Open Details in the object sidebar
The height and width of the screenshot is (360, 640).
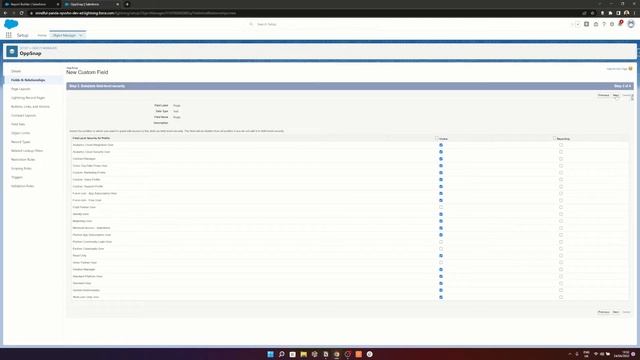[16, 71]
